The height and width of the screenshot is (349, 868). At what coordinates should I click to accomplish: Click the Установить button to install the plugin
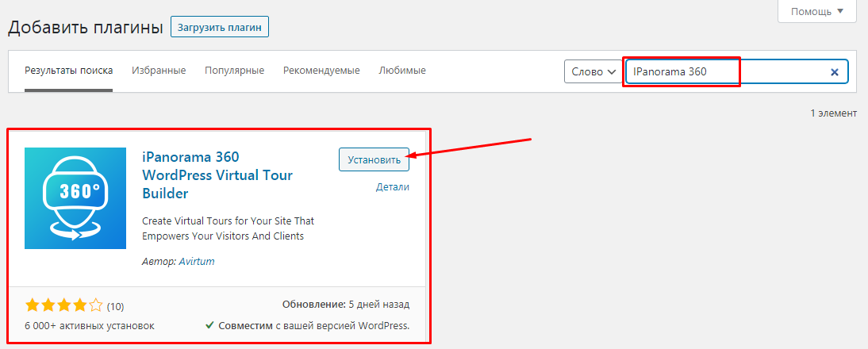374,159
